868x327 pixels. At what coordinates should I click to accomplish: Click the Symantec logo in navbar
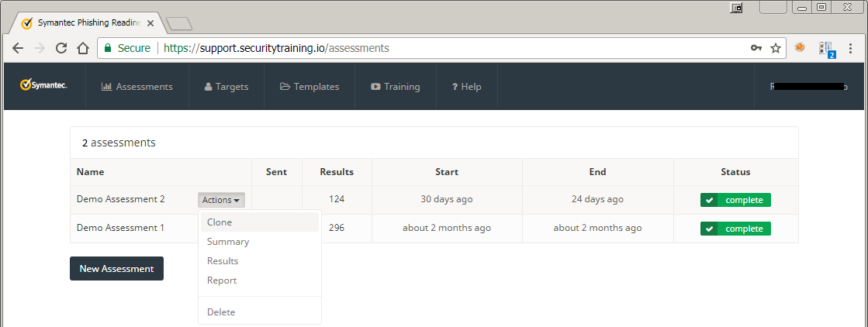(43, 86)
